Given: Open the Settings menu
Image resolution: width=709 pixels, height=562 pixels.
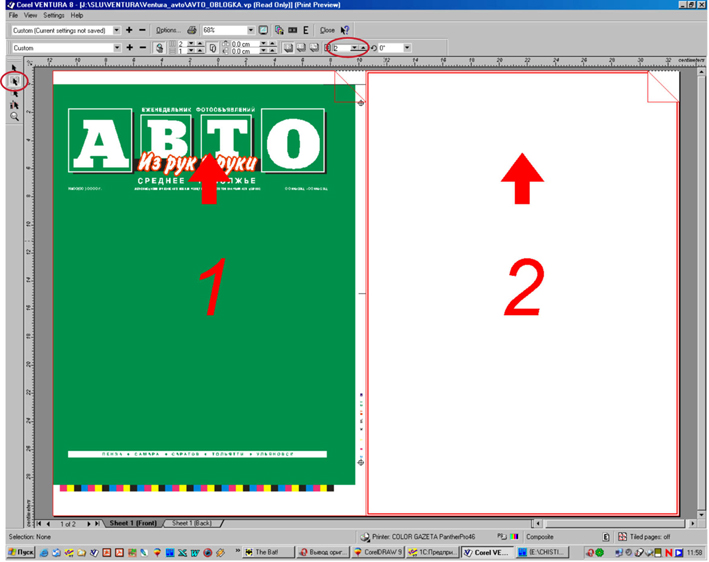Looking at the screenshot, I should (x=54, y=15).
